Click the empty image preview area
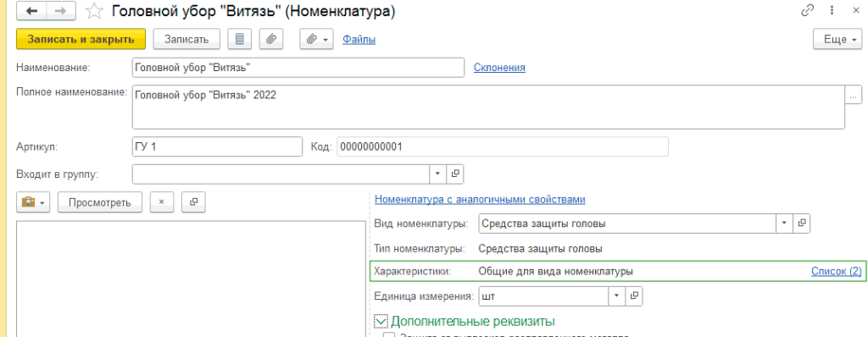 [x=191, y=279]
